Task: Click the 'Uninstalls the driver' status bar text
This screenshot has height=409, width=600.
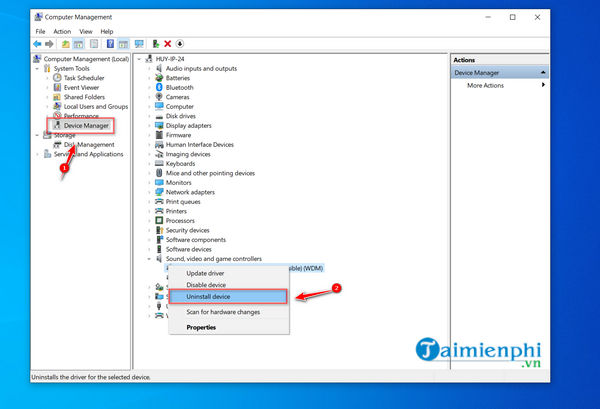Action: click(x=91, y=377)
